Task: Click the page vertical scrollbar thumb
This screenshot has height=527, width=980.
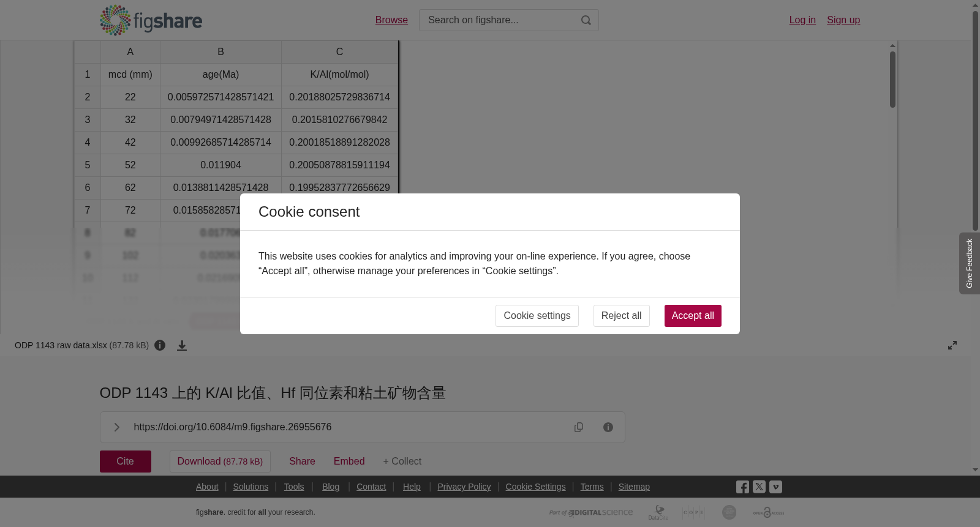Action: click(x=976, y=121)
